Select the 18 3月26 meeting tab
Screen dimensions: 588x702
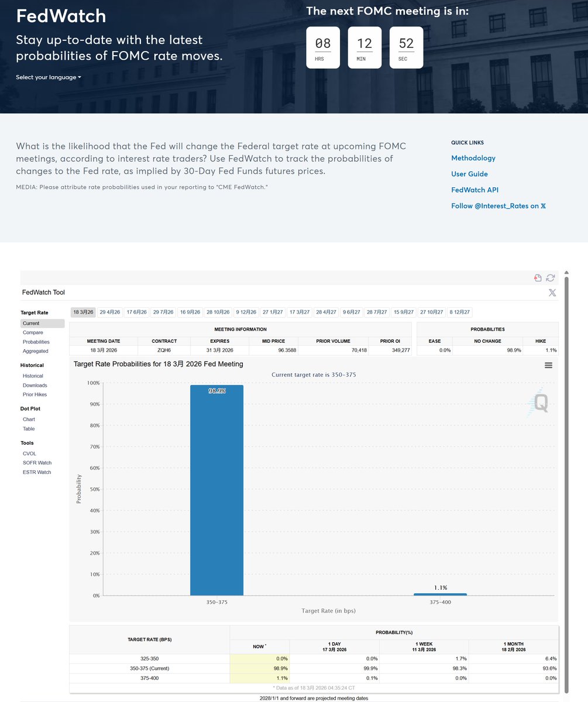pos(84,312)
